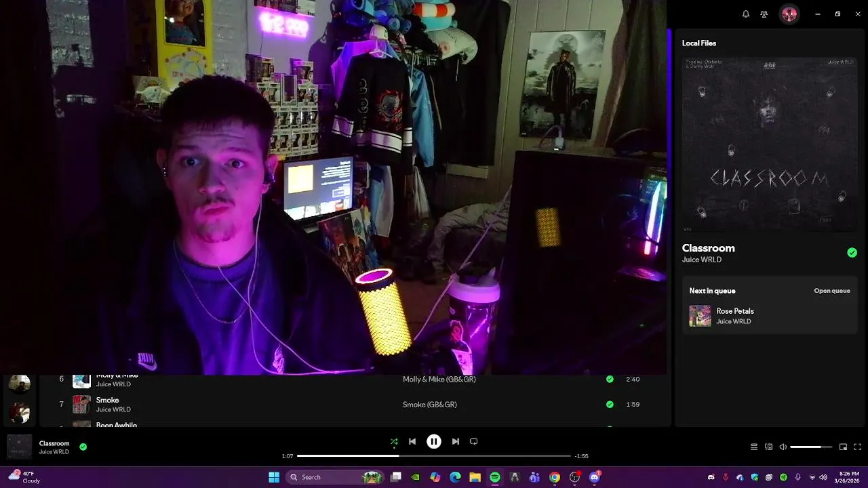This screenshot has height=488, width=868.
Task: Mute audio with the speaker icon
Action: [x=783, y=447]
